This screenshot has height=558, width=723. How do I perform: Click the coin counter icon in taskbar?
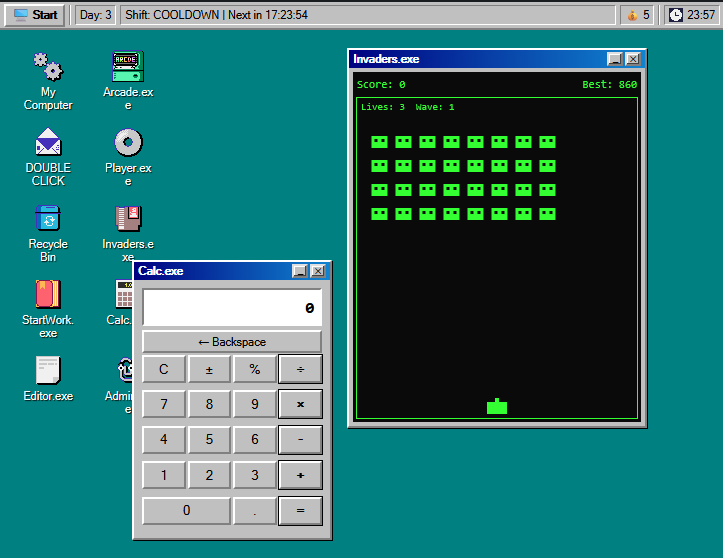pos(632,15)
